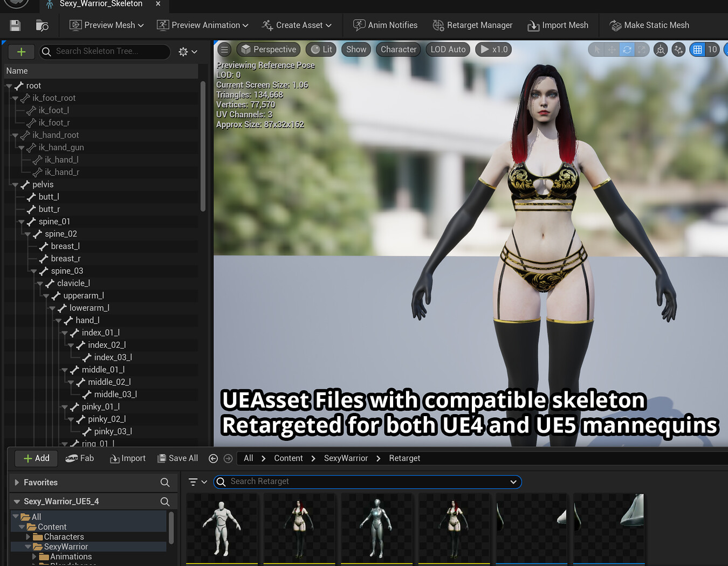Click Make Static Mesh

649,25
